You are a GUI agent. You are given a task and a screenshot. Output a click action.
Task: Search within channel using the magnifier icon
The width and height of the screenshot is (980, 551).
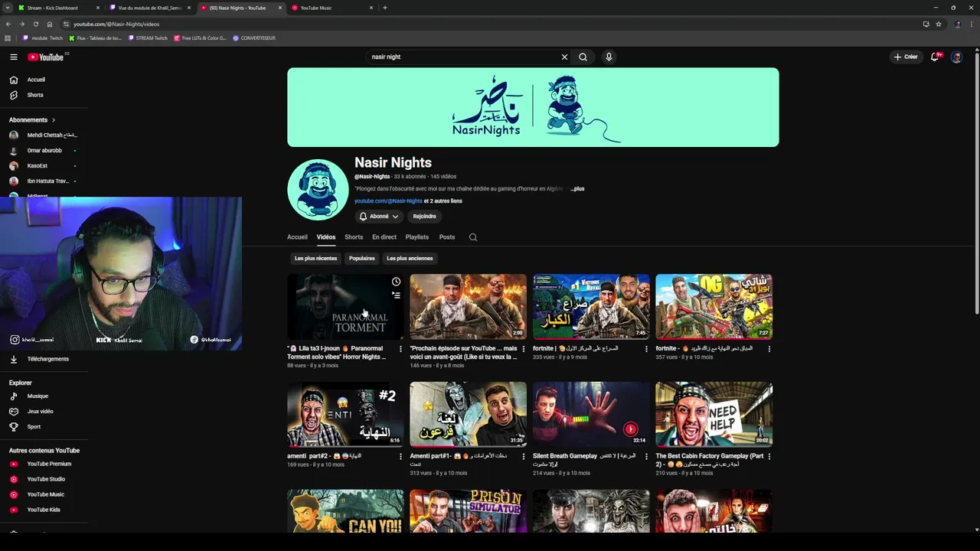(473, 237)
